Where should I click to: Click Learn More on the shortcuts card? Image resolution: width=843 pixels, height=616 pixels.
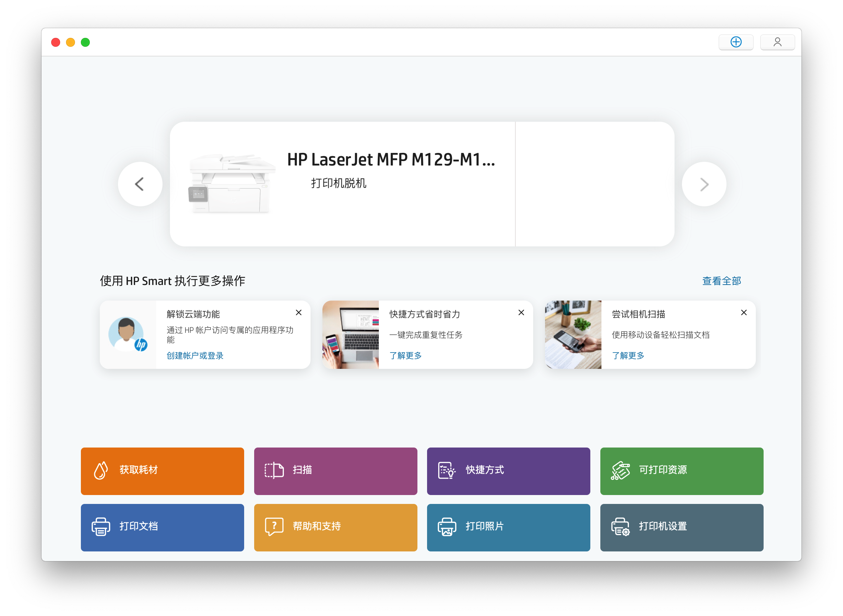405,355
